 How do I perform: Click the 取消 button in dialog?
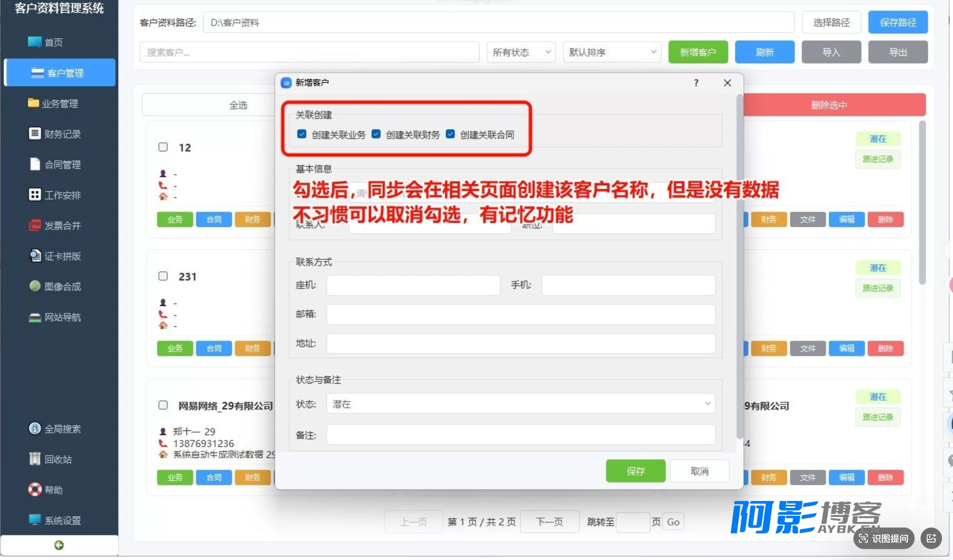(x=700, y=471)
